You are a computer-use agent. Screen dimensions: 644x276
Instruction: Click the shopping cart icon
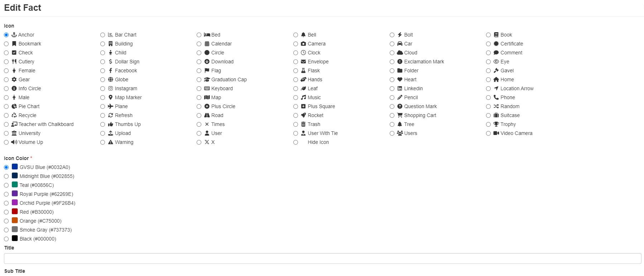pyautogui.click(x=400, y=115)
